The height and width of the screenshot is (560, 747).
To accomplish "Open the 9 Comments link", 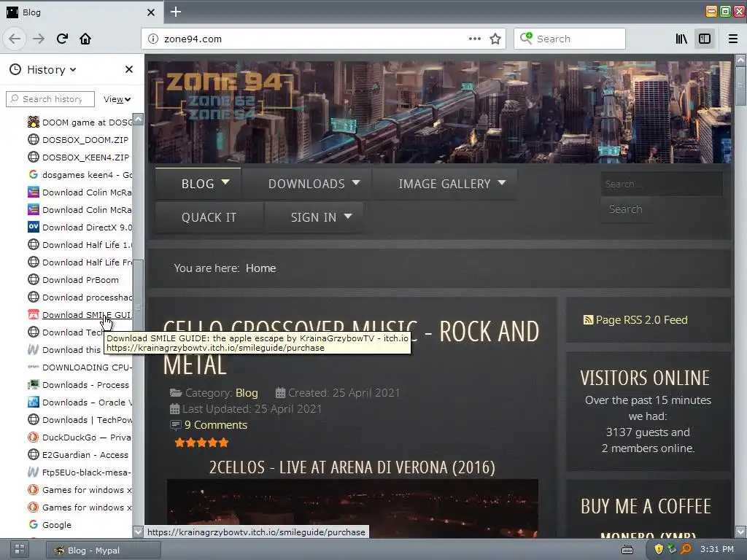I will 216,425.
